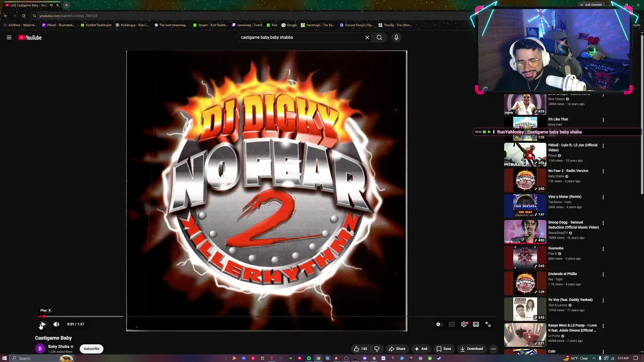Open the KickBot Dashboard bookmark
Screen dimensions: 644x362
tap(96, 25)
